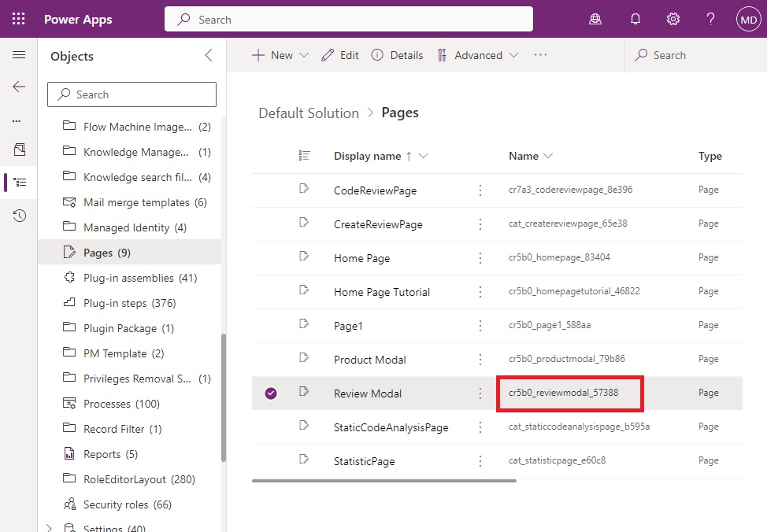Open the Power Apps waffle app launcher
This screenshot has width=767, height=532.
(x=18, y=19)
